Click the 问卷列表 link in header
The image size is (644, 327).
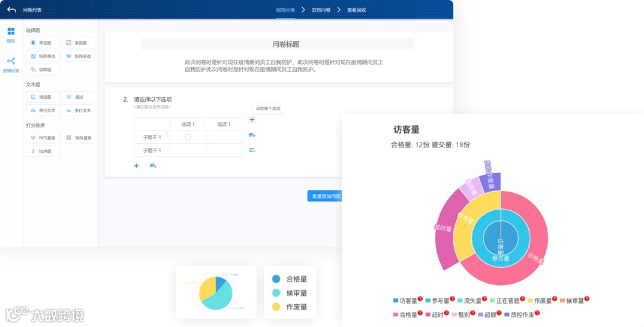point(32,10)
